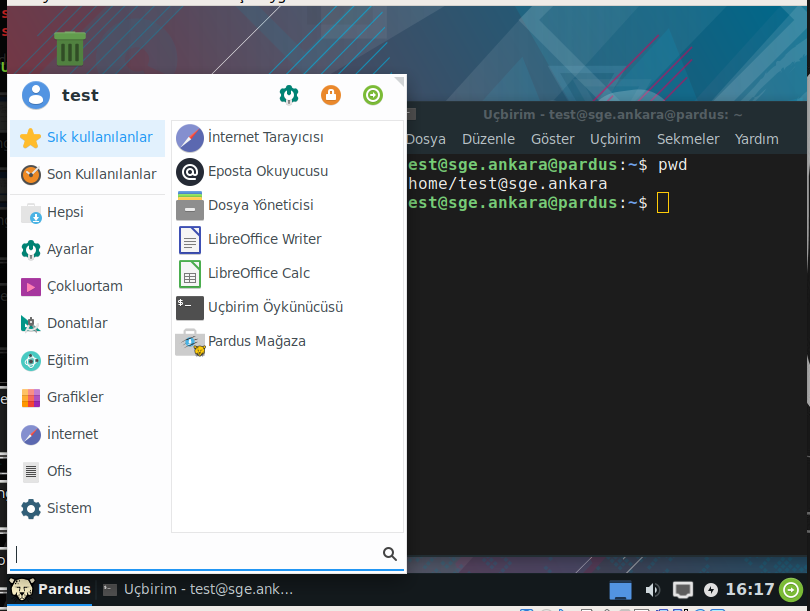This screenshot has width=810, height=611.
Task: Log out using the green header arrow icon
Action: [372, 95]
